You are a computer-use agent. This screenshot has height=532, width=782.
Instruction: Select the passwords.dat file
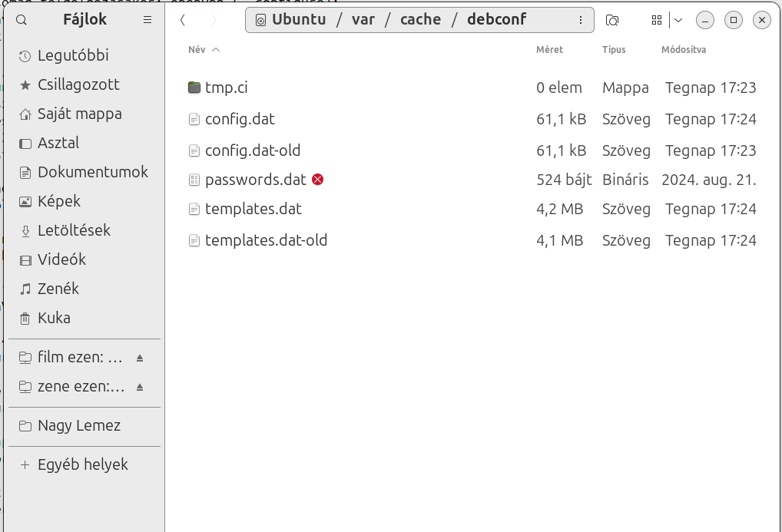(x=255, y=180)
